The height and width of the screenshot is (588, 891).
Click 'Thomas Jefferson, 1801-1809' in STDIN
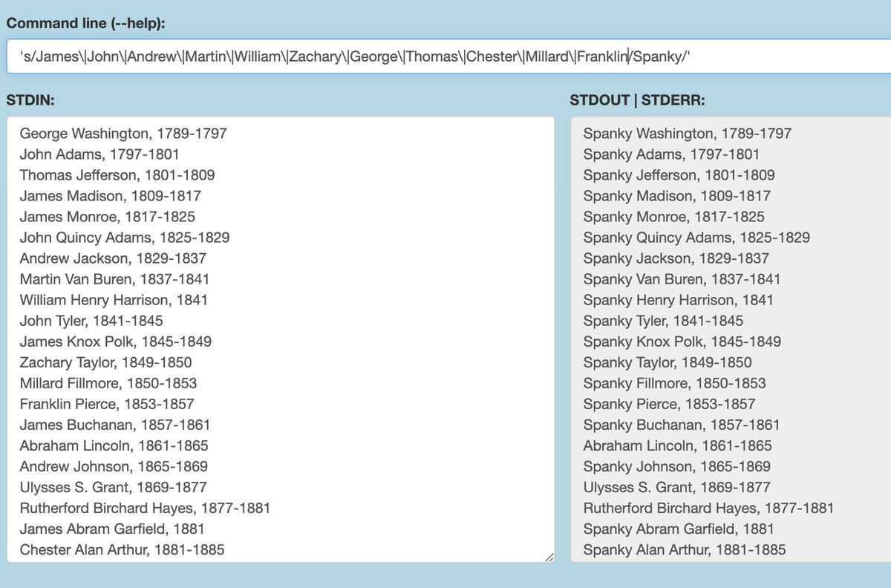(117, 175)
